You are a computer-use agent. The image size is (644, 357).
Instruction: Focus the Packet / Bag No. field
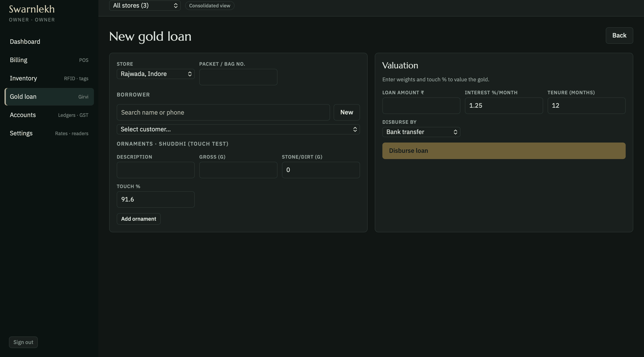(238, 77)
